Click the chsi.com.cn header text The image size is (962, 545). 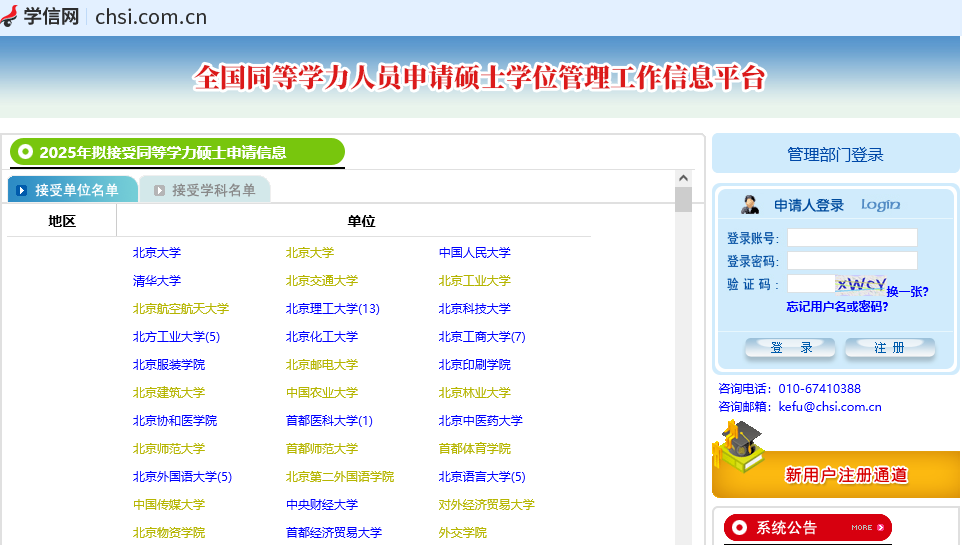coord(151,17)
